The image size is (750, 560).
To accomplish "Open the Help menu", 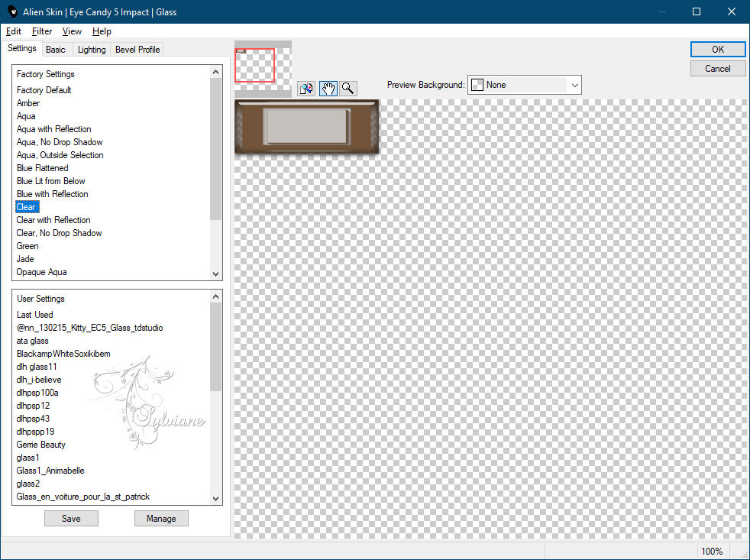I will 102,31.
